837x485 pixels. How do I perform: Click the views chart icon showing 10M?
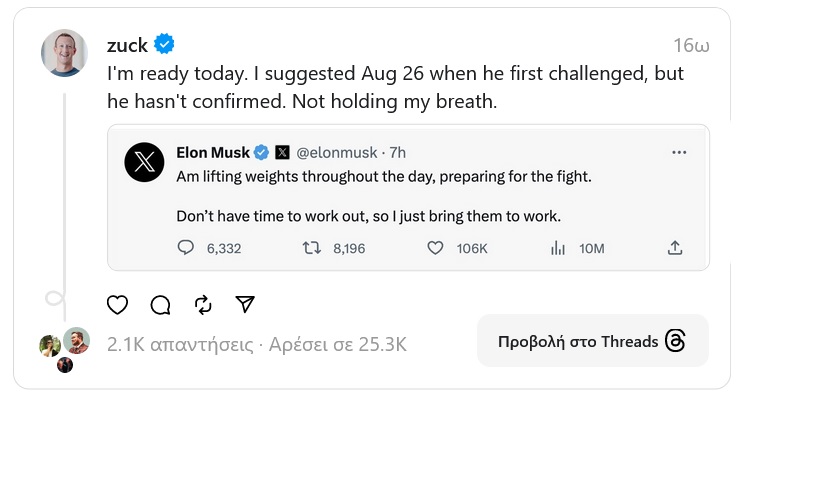[x=558, y=248]
